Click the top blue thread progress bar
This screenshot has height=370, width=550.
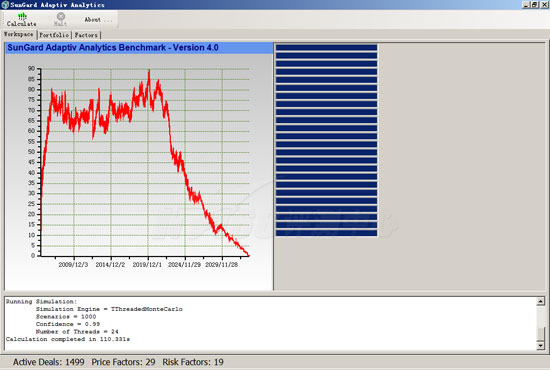point(326,47)
